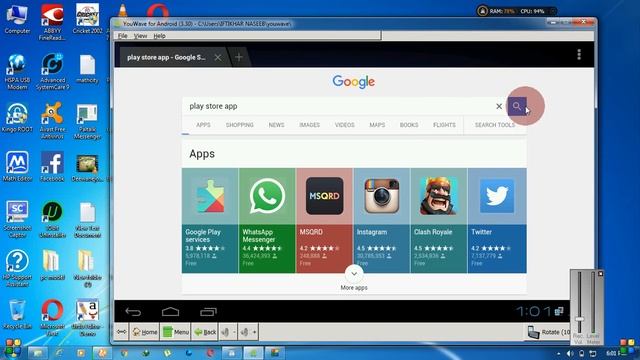Open the three-dot browser menu

(x=579, y=55)
